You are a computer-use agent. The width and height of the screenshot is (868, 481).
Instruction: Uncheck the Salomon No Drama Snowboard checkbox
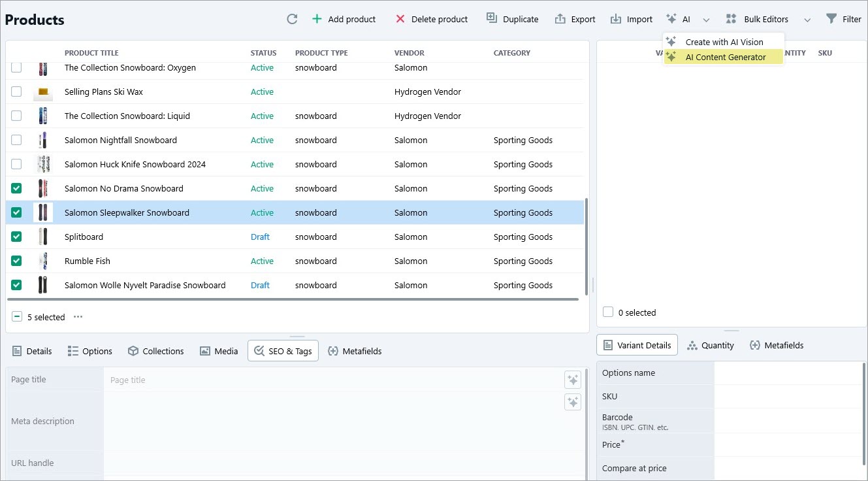click(x=16, y=188)
